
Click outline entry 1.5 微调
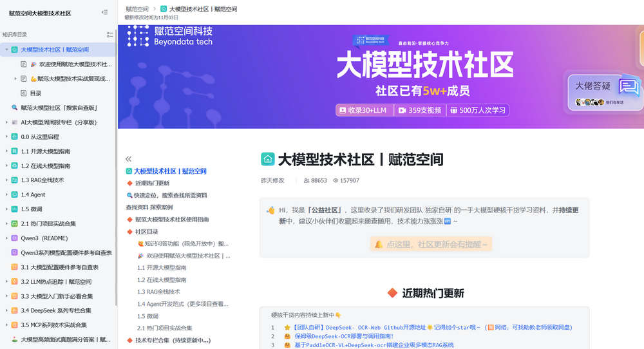pos(148,316)
